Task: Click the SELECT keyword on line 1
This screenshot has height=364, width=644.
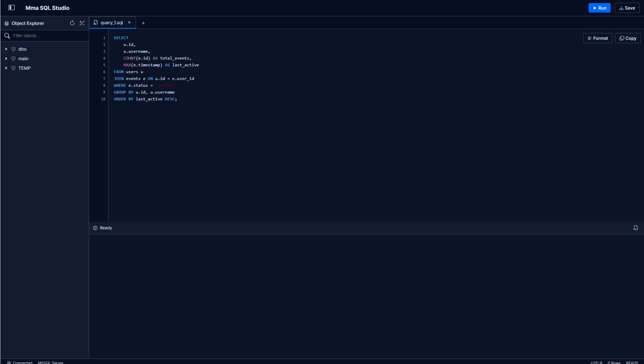Action: pyautogui.click(x=121, y=38)
